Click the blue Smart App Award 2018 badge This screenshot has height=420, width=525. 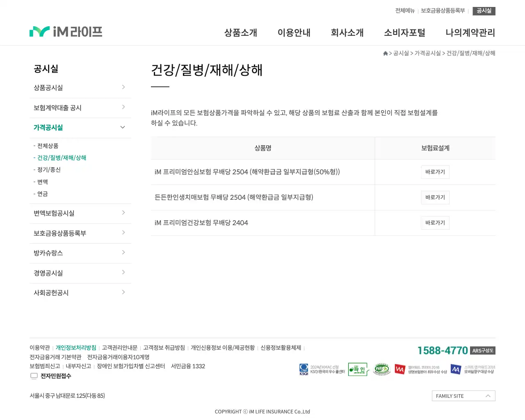[472, 369]
